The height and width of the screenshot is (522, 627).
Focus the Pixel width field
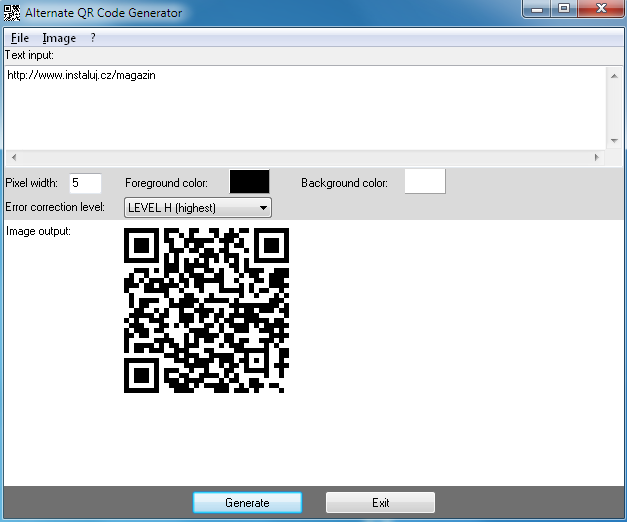click(x=84, y=183)
